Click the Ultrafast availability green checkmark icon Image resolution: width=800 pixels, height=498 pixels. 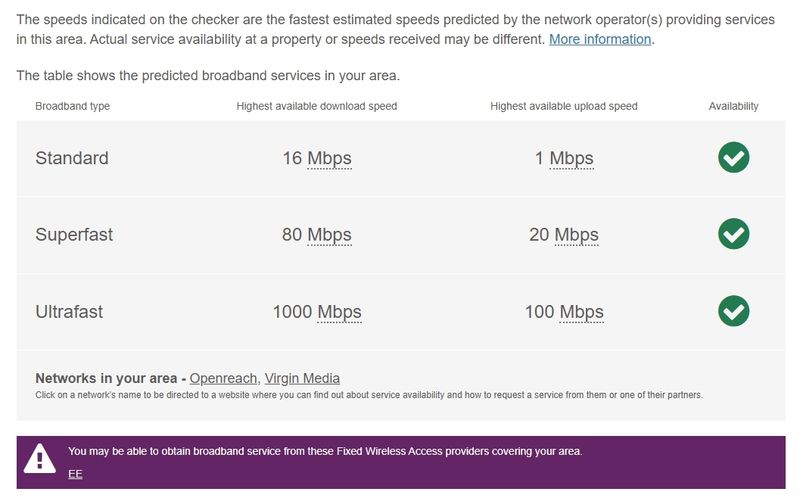[733, 311]
